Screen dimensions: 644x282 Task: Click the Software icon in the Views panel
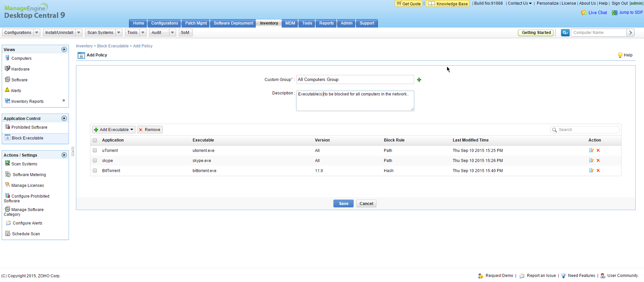[x=7, y=79]
